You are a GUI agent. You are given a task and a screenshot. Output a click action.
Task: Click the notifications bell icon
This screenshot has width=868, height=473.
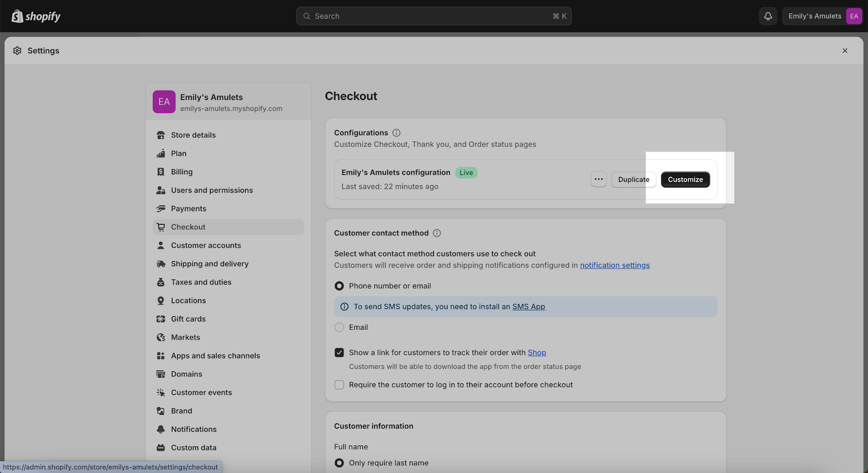coord(768,16)
